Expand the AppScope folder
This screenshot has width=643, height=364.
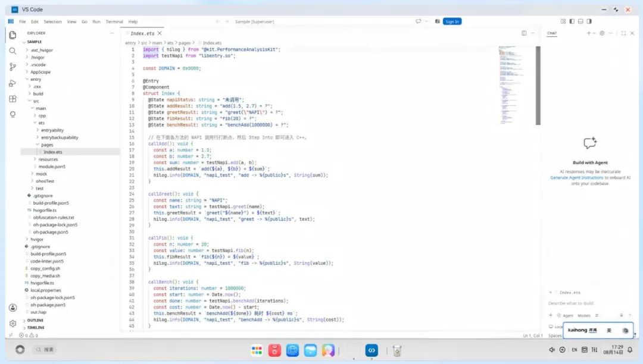pos(40,71)
